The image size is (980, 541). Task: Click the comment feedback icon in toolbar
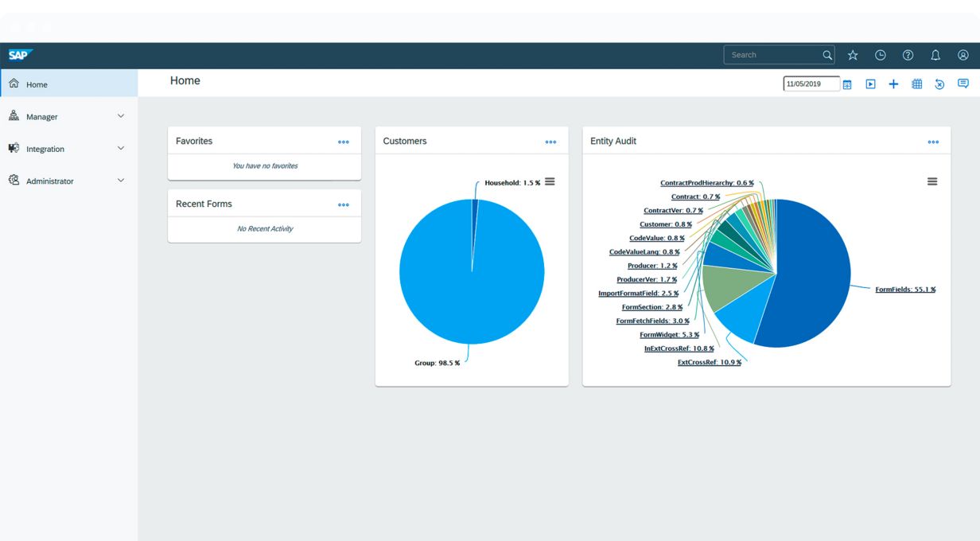pyautogui.click(x=963, y=84)
